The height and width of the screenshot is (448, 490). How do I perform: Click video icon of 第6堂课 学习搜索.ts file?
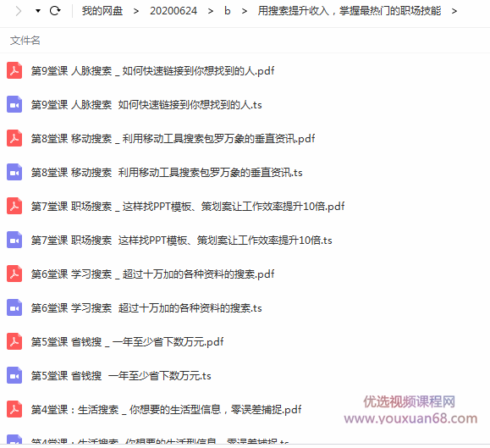coord(14,308)
